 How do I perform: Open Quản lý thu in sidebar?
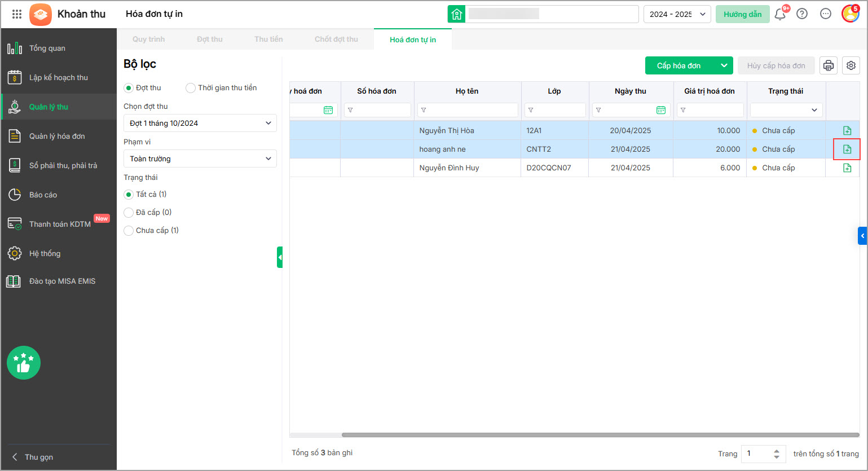click(59, 107)
